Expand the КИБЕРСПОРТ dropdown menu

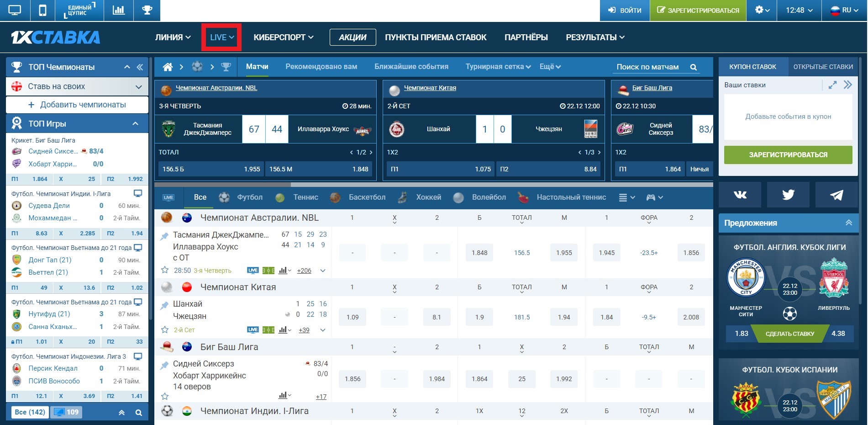284,37
